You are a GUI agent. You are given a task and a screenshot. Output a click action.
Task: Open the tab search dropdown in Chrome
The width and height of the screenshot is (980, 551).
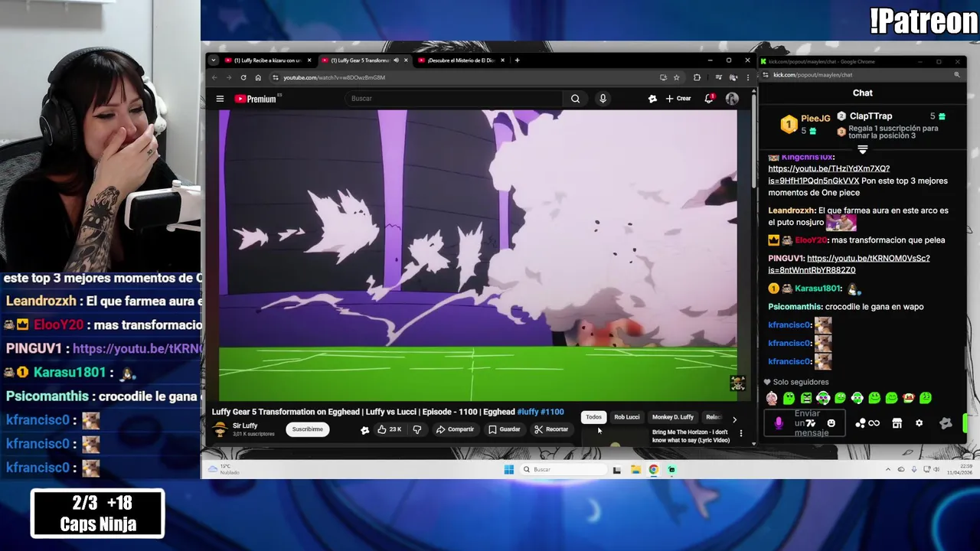tap(213, 60)
